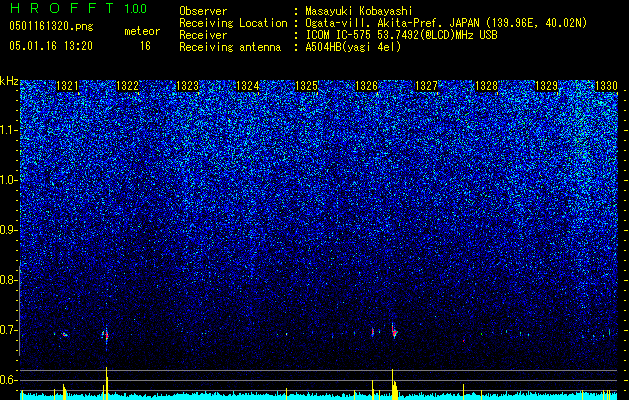This screenshot has width=629, height=400.
Task: Select the 1329 time marker
Action: tap(546, 86)
